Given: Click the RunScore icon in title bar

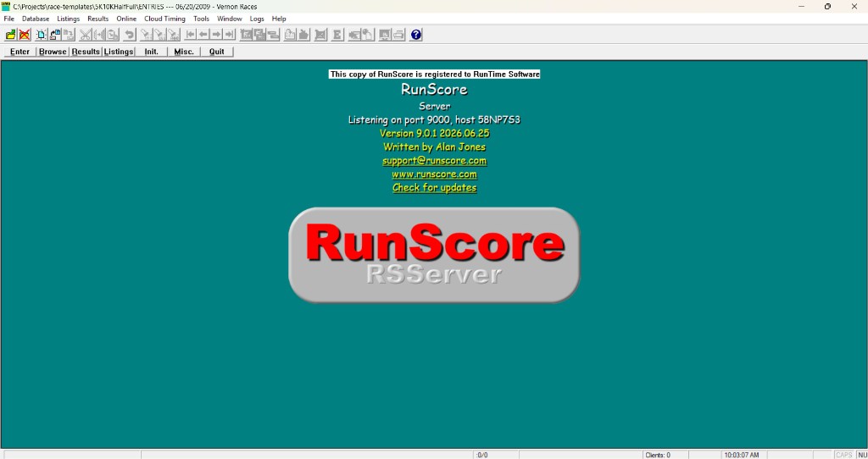Looking at the screenshot, I should tap(6, 6).
